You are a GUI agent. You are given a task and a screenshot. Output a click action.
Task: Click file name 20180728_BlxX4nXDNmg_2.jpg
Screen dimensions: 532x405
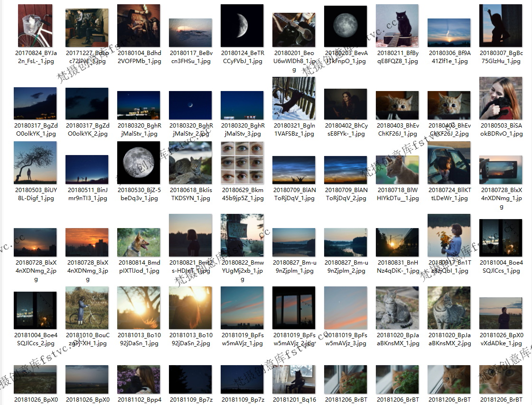[x=36, y=270]
